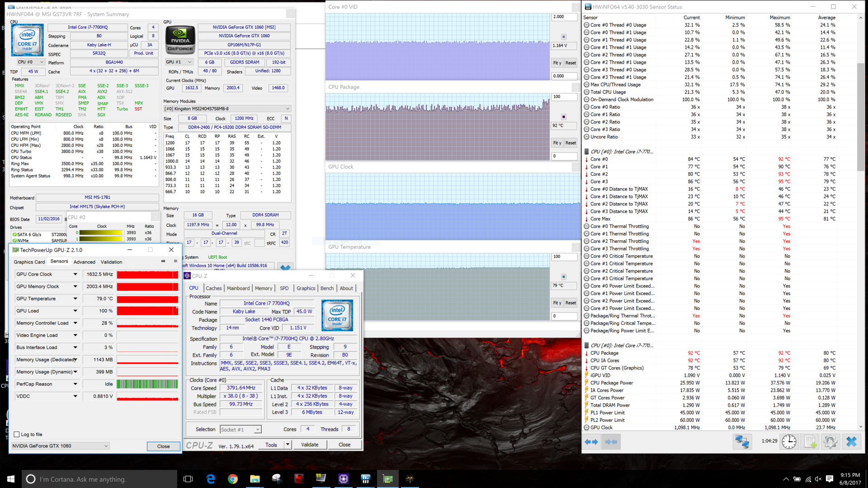Open Mainboard tab in CPU-Z
The image size is (868, 488).
tap(238, 288)
